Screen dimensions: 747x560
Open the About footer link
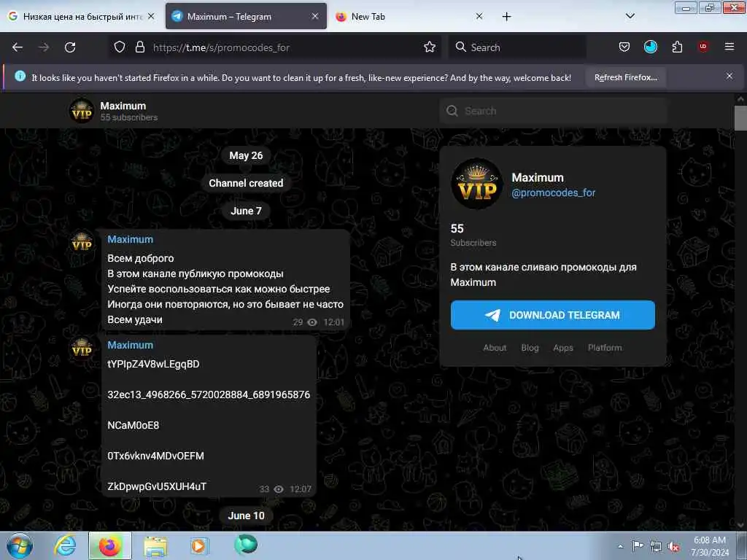[495, 348]
